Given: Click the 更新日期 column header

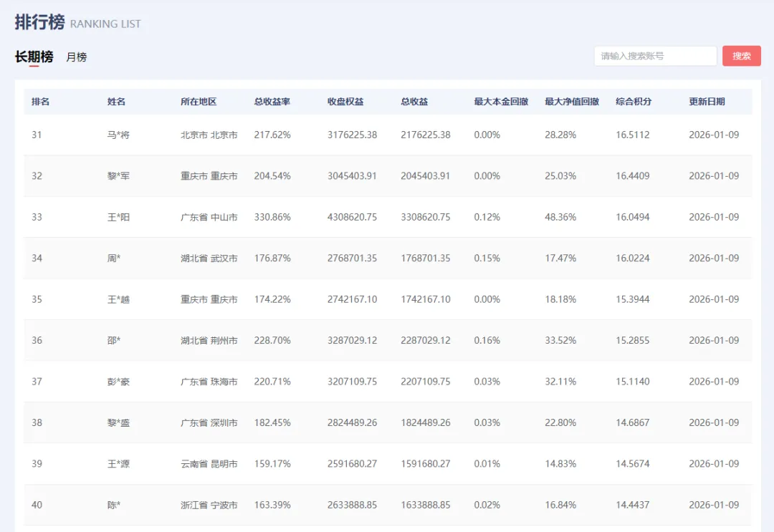Looking at the screenshot, I should pos(707,102).
